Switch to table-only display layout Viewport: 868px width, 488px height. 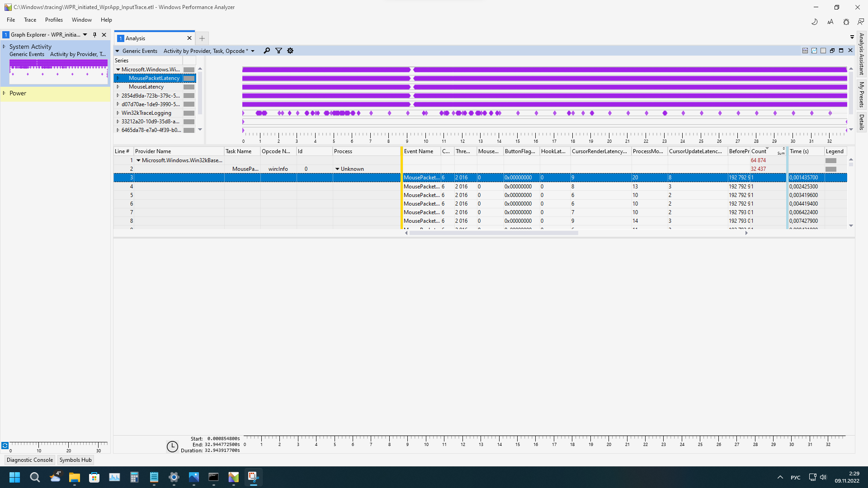click(823, 51)
